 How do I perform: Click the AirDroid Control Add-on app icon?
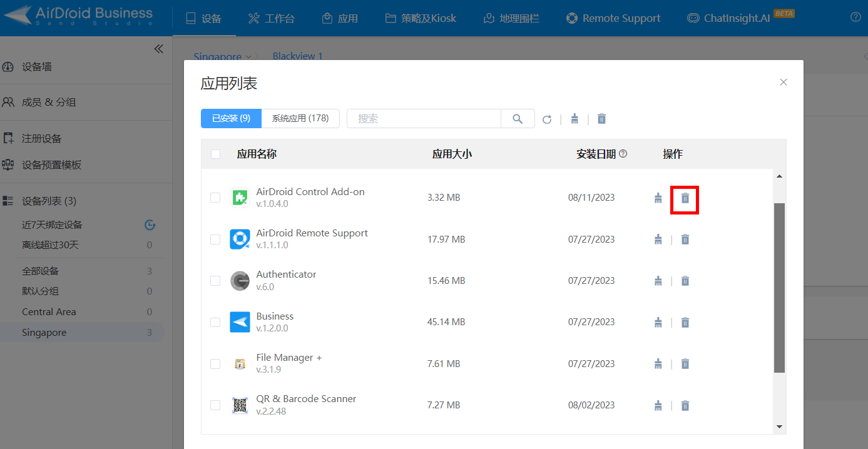coord(240,198)
